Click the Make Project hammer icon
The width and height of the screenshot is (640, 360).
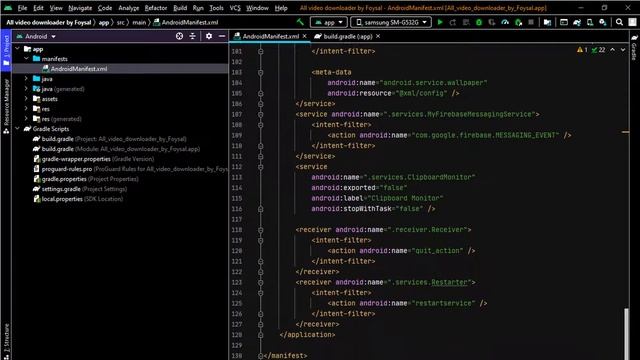tap(300, 22)
